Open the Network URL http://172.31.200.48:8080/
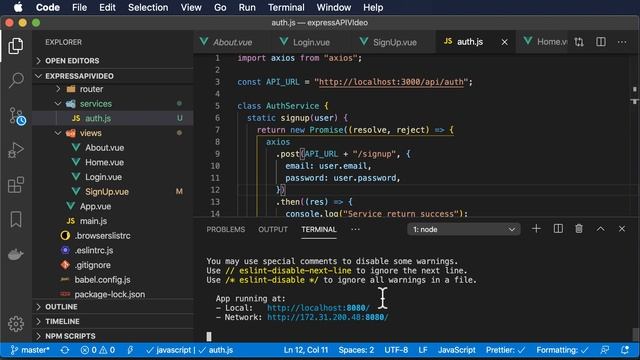The width and height of the screenshot is (640, 360). (x=328, y=317)
